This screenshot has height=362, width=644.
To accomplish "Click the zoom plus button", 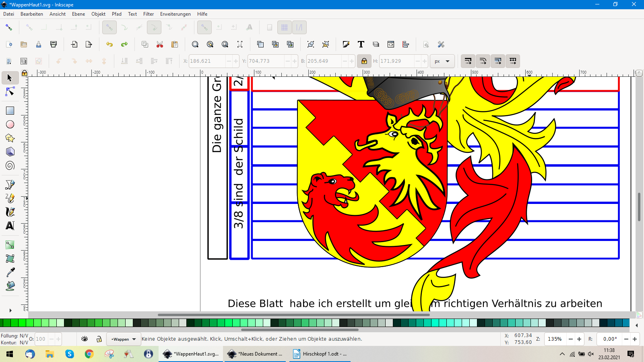I will tap(579, 339).
